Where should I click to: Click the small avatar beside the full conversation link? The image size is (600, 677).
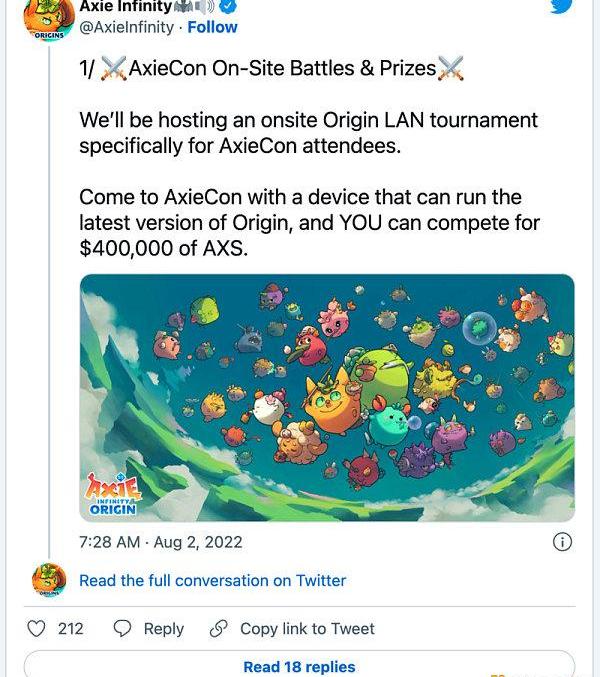click(x=49, y=580)
